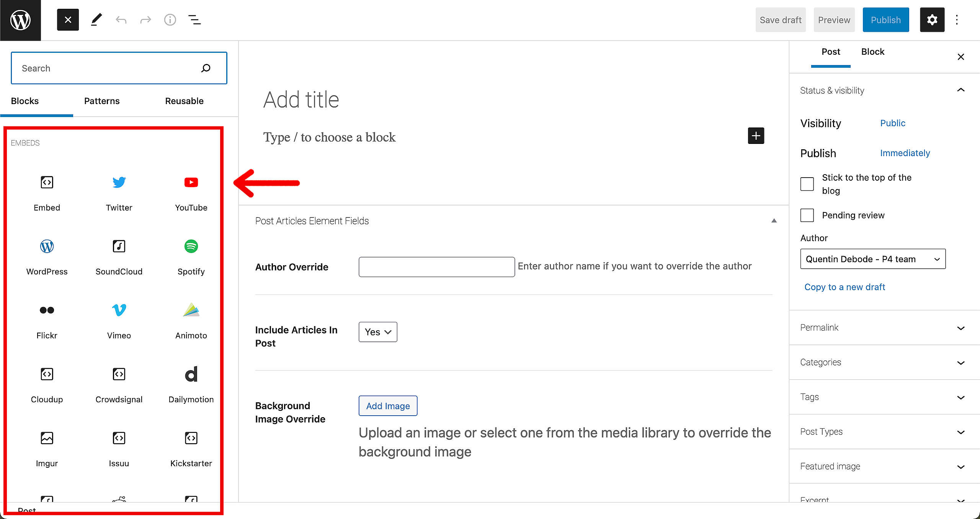Image resolution: width=980 pixels, height=519 pixels.
Task: Click the Preview button
Action: click(834, 20)
